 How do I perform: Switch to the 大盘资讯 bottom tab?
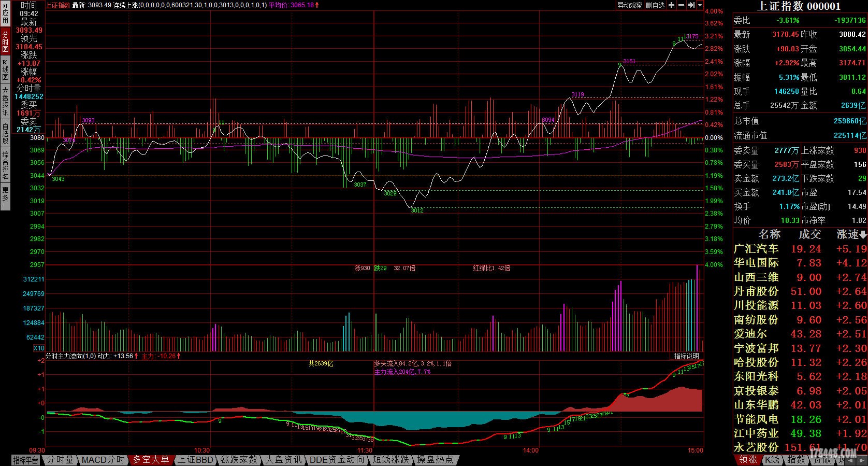pyautogui.click(x=283, y=460)
